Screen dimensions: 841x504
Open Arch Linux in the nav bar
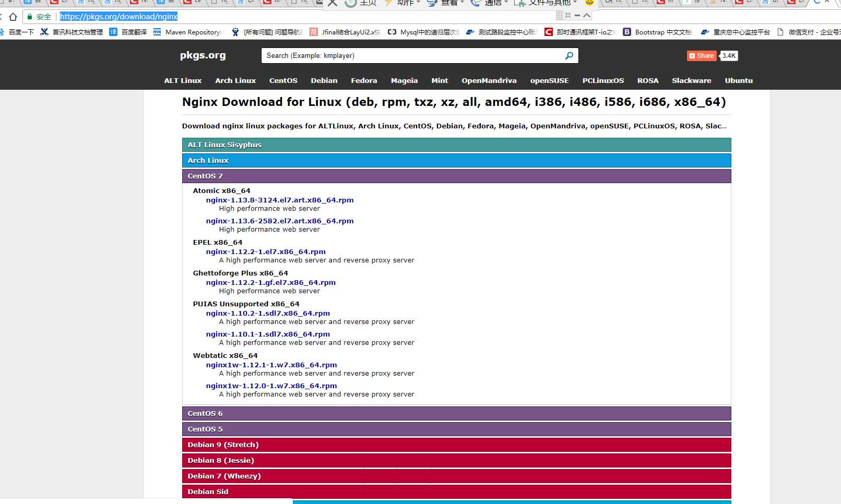[235, 80]
